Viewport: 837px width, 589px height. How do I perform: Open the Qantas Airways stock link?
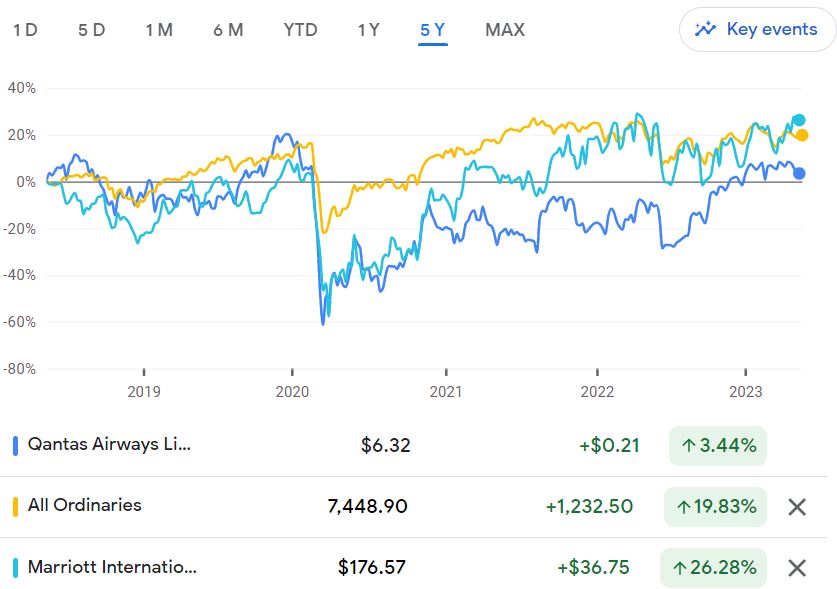coord(108,444)
